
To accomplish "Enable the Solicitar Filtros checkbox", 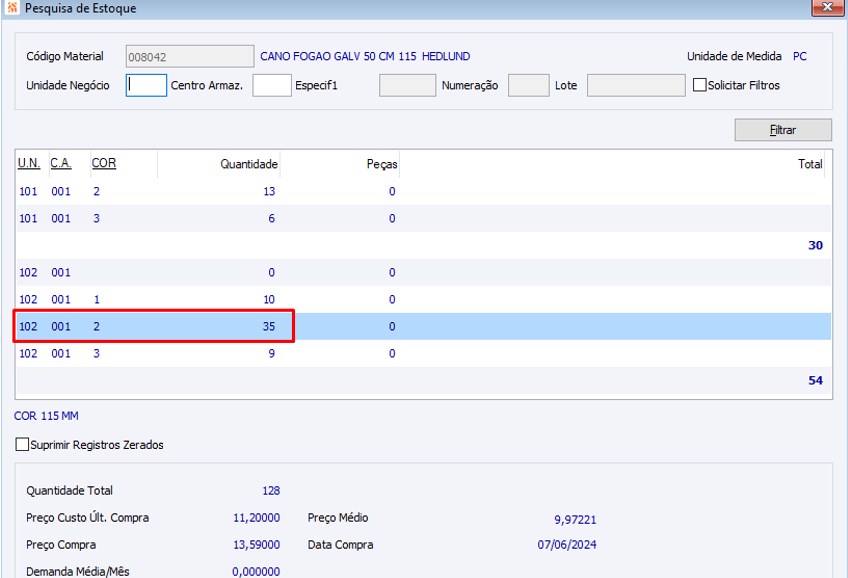I will [699, 85].
